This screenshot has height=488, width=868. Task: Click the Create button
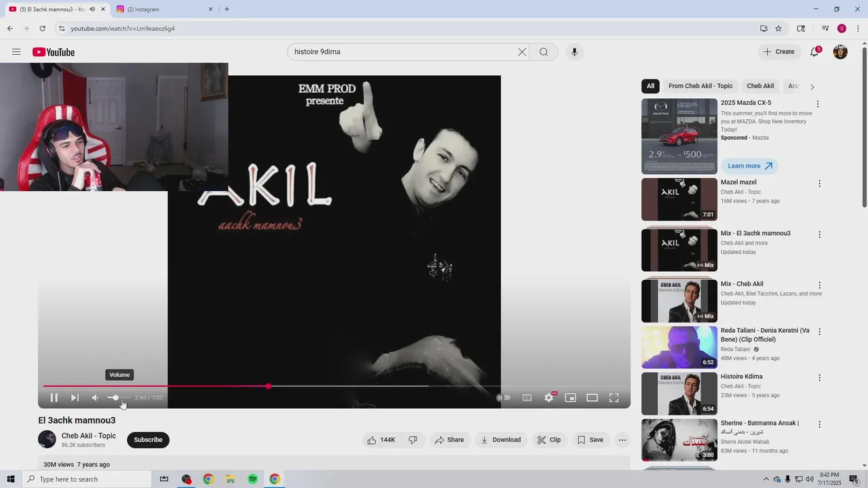pos(778,52)
